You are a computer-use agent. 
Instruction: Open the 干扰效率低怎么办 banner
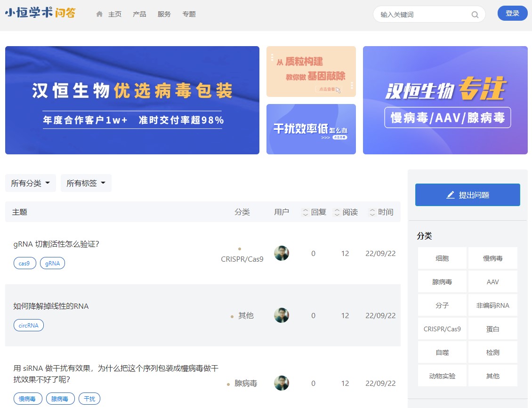coord(311,129)
